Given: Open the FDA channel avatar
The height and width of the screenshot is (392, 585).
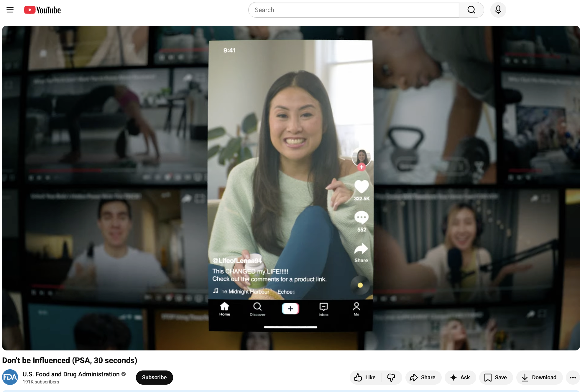Looking at the screenshot, I should coord(10,377).
